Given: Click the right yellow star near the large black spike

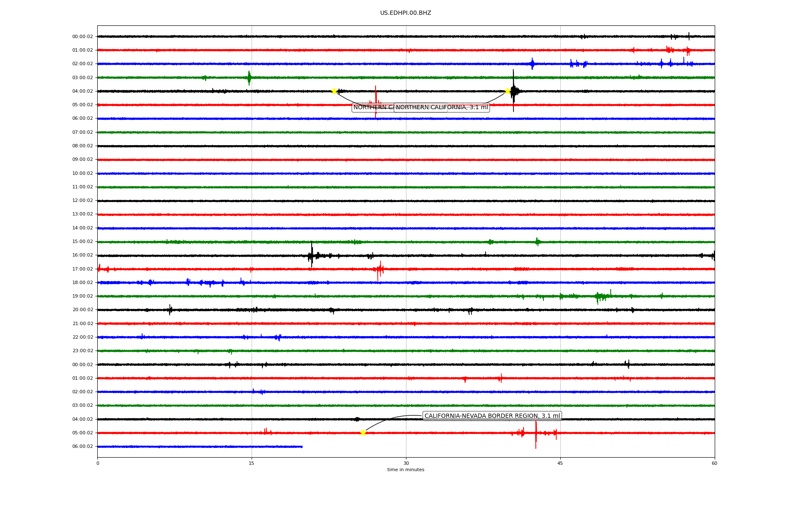Looking at the screenshot, I should [x=507, y=91].
